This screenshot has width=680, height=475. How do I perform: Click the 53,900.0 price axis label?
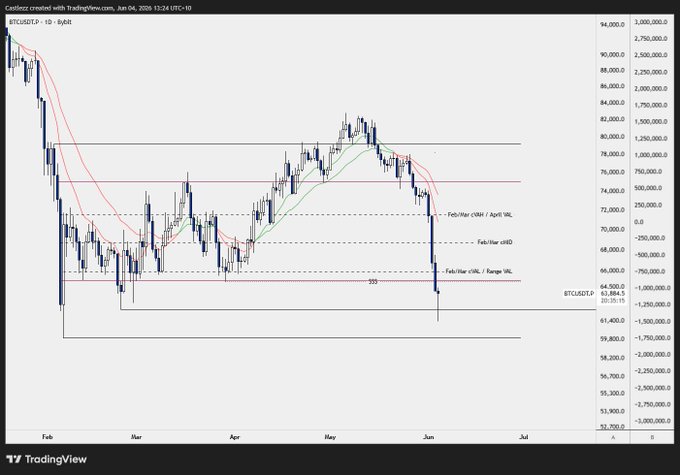pyautogui.click(x=612, y=411)
